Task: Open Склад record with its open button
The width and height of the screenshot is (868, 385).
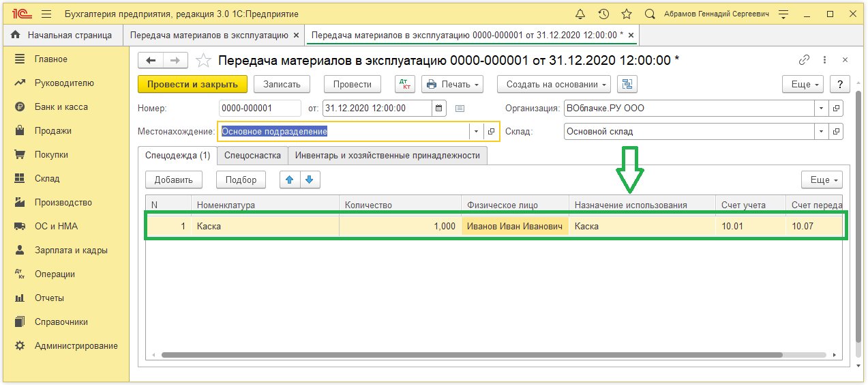Action: [837, 131]
